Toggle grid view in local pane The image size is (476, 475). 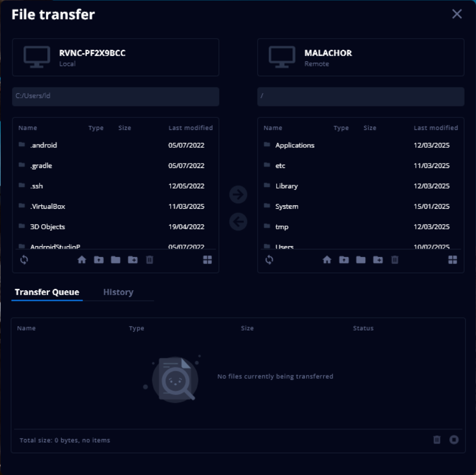(208, 260)
